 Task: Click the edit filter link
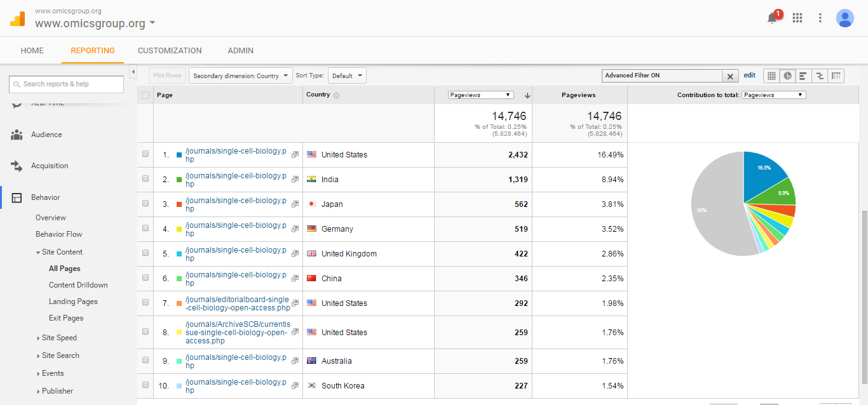(x=750, y=75)
